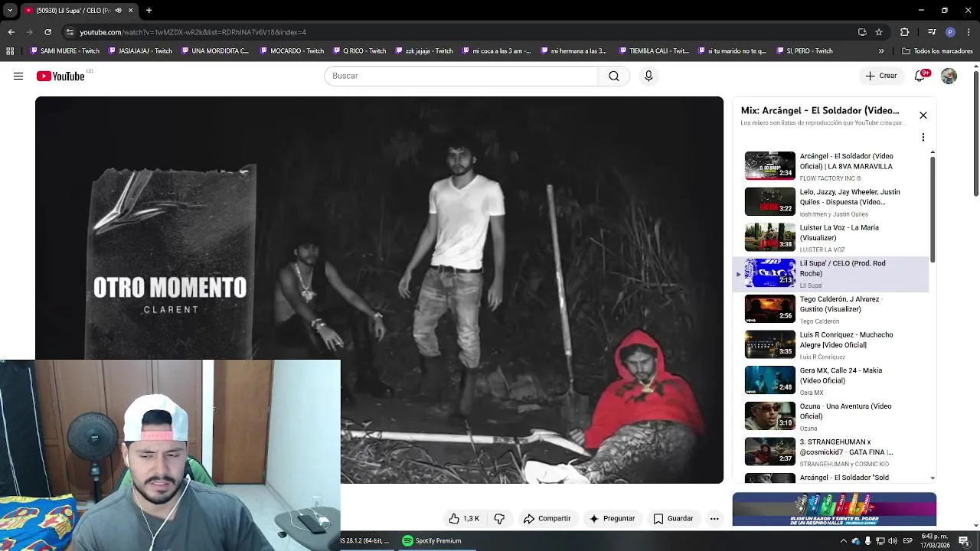Viewport: 980px width, 551px height.
Task: Dislike the video with thumbs down
Action: pyautogui.click(x=499, y=518)
